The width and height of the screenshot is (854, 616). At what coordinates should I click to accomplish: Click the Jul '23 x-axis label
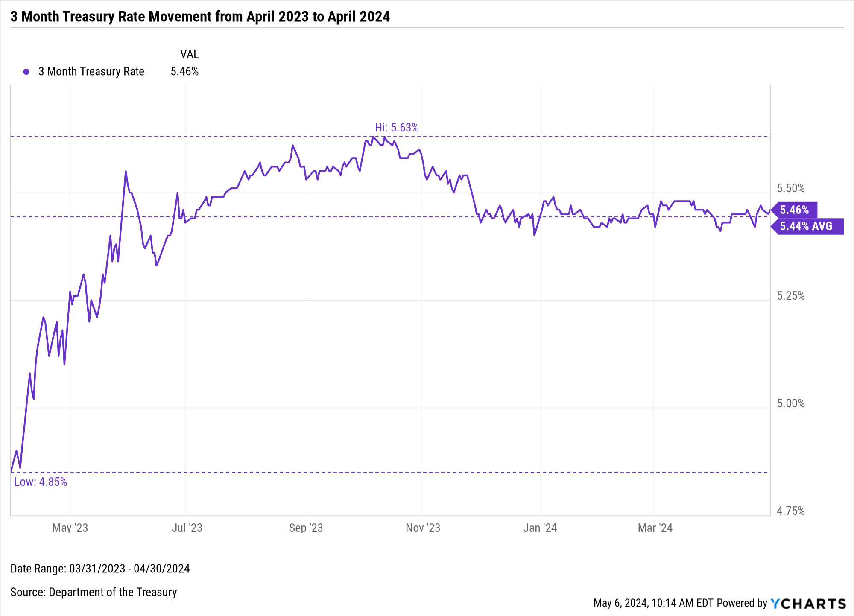187,528
